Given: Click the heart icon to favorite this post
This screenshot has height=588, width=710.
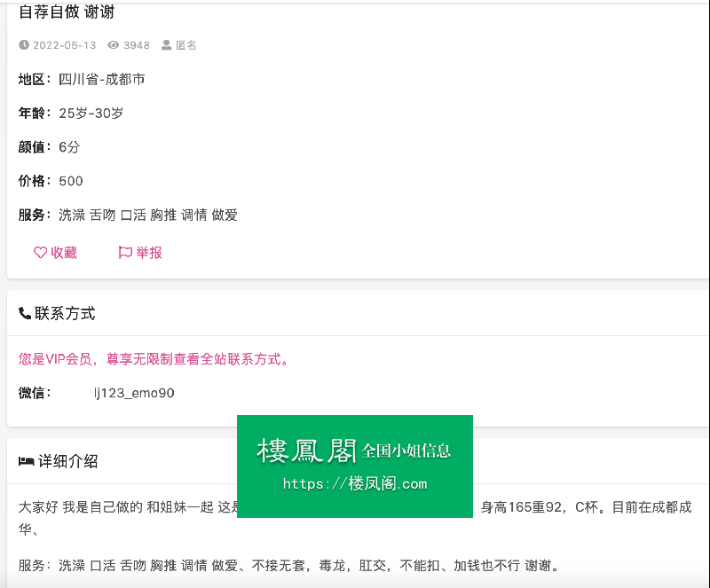Looking at the screenshot, I should pos(40,253).
